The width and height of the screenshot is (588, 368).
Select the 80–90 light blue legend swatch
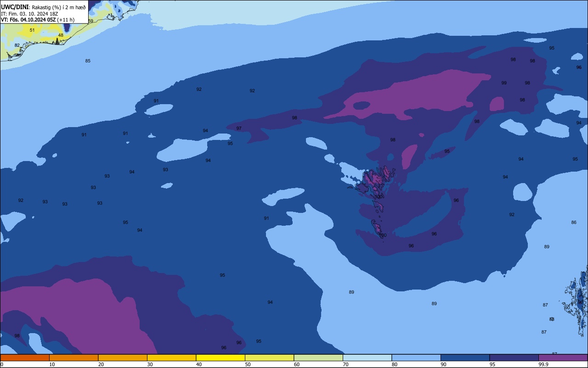pyautogui.click(x=416, y=357)
